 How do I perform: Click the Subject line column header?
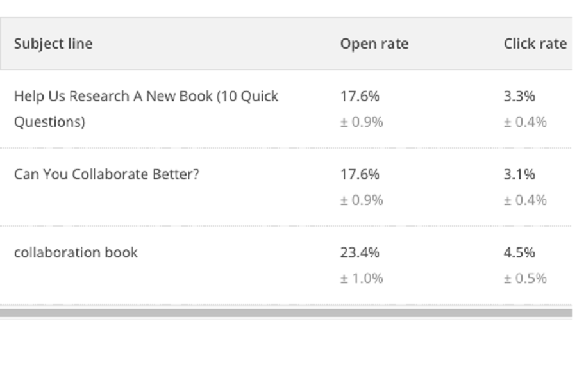53,44
